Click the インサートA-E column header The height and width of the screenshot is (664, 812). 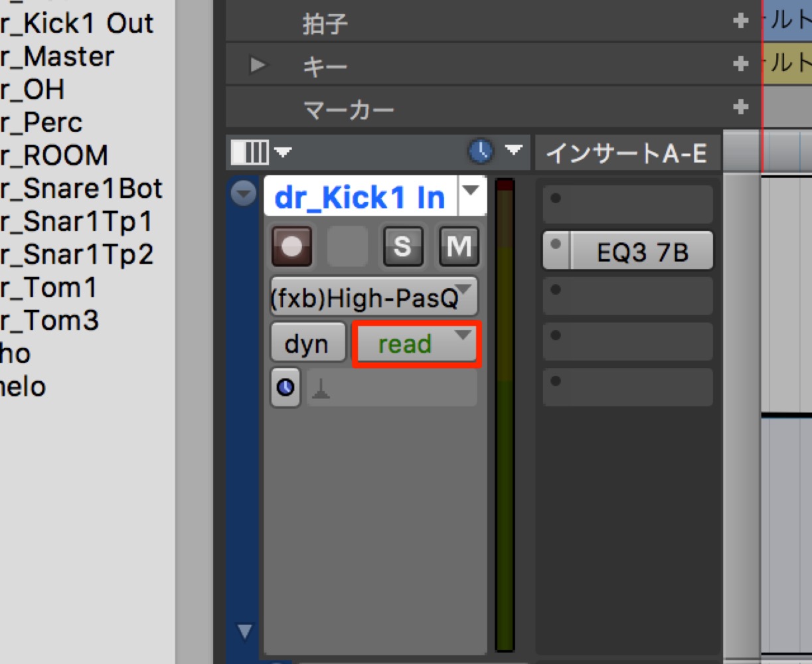627,153
